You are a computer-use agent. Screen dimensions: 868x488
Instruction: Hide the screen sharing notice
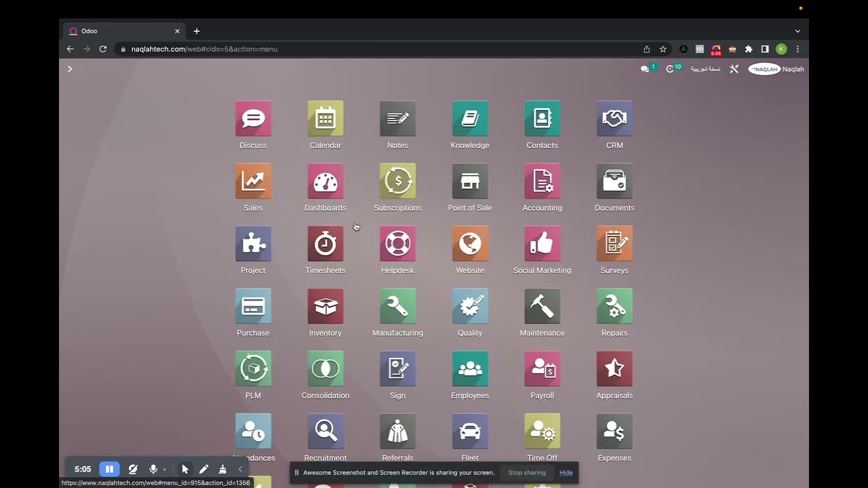click(x=566, y=472)
